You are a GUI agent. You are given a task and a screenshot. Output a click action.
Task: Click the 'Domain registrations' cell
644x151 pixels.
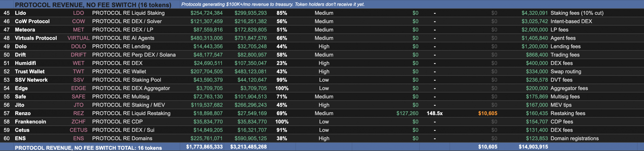coord(575,138)
